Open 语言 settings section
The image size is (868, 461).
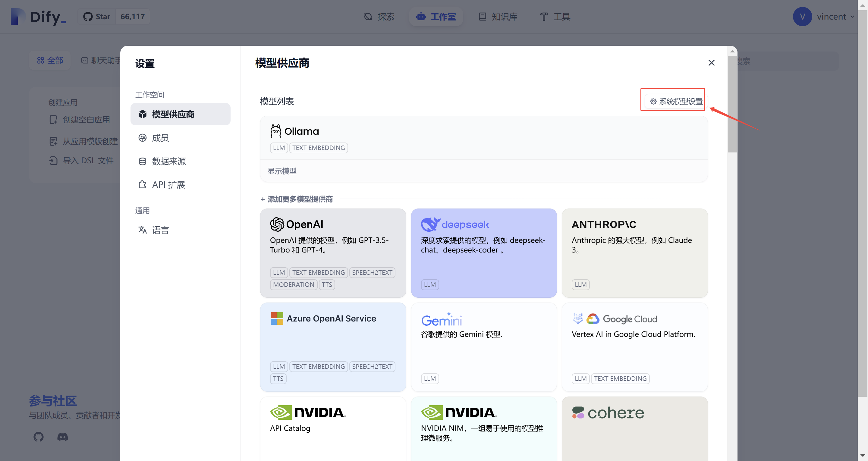coord(180,230)
